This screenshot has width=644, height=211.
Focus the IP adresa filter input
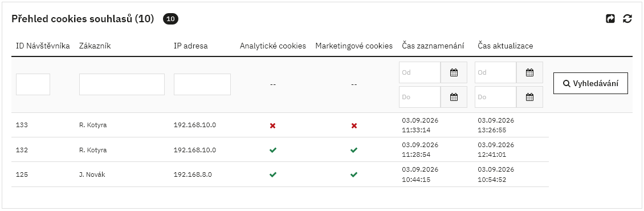(202, 85)
